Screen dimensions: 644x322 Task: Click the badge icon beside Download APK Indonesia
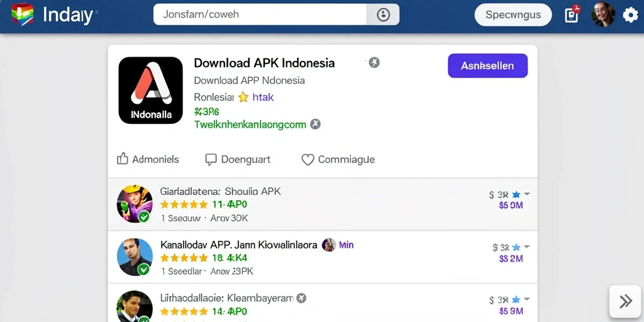tap(374, 63)
